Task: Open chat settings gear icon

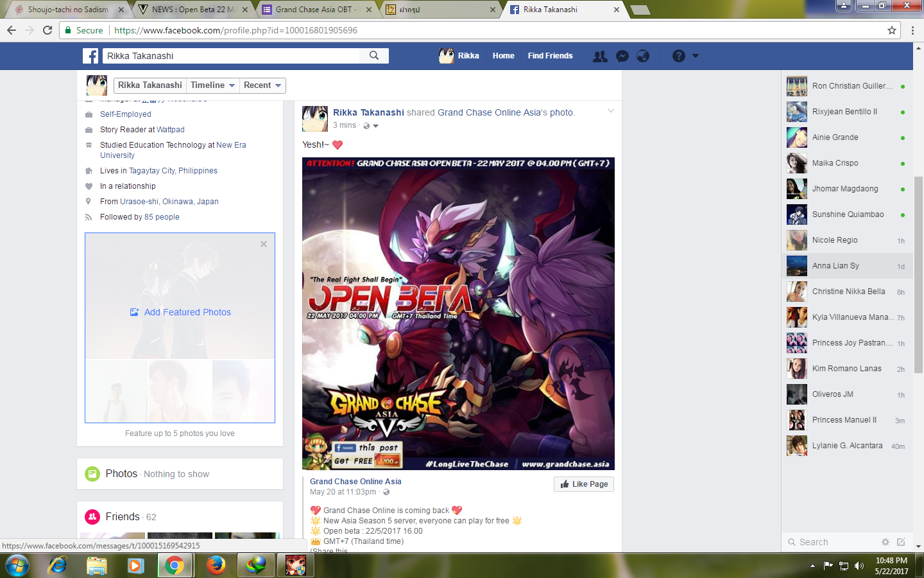Action: [886, 542]
